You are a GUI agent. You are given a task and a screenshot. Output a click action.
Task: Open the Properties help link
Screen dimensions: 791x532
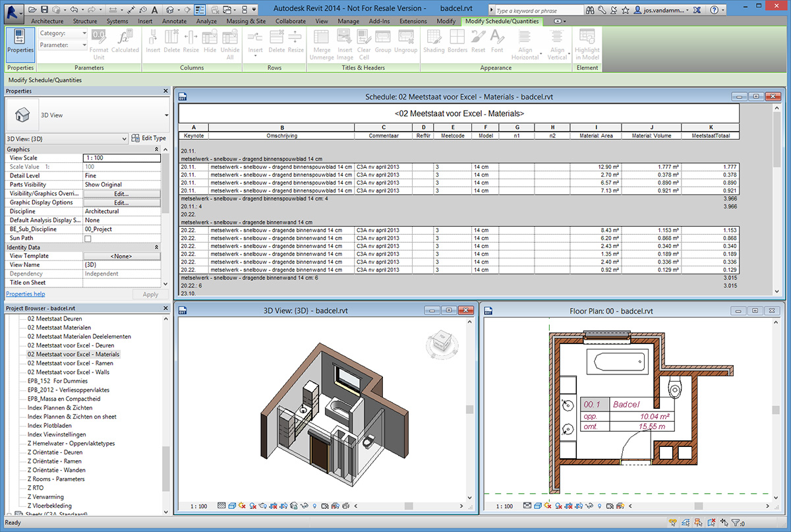[25, 294]
